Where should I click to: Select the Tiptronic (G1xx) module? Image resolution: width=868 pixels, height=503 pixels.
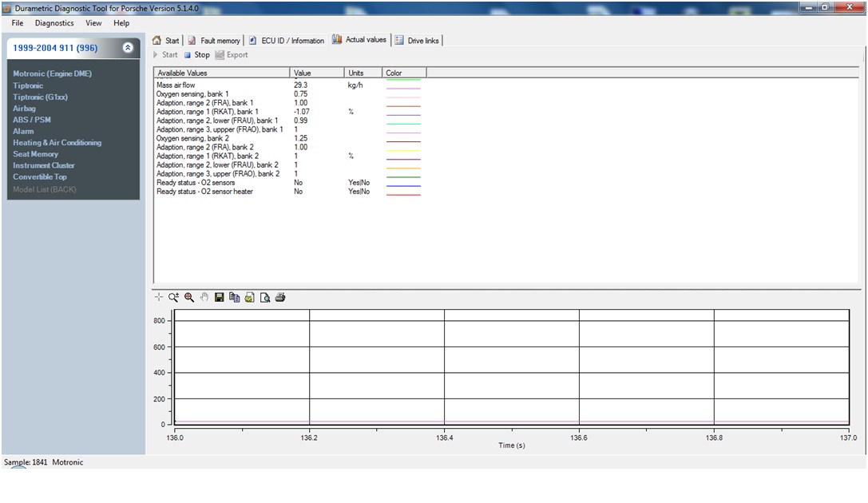(x=40, y=97)
